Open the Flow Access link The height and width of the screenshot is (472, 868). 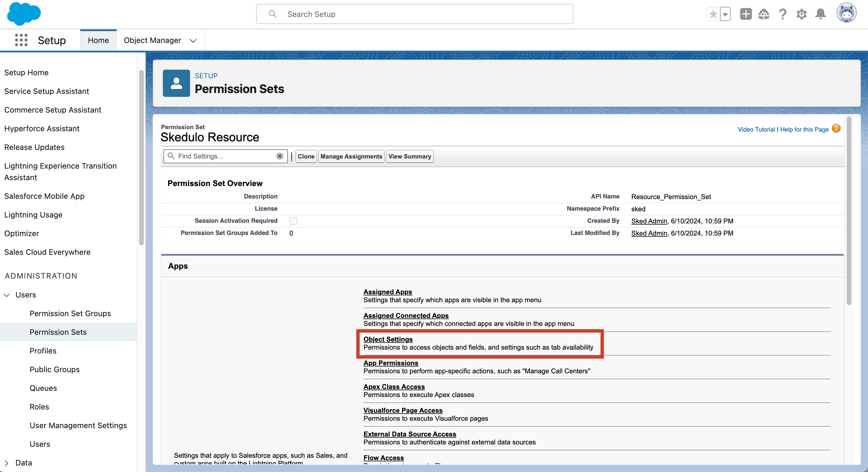pyautogui.click(x=383, y=458)
